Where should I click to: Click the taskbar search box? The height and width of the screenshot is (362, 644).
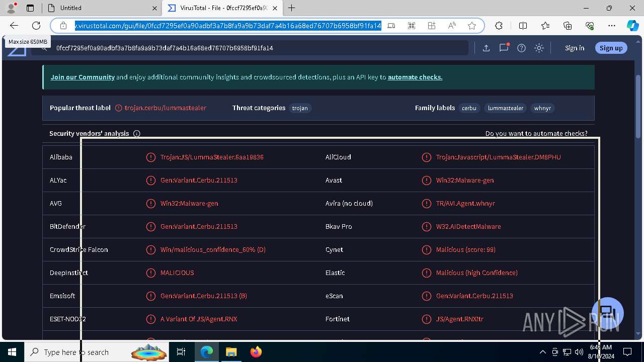(x=97, y=352)
